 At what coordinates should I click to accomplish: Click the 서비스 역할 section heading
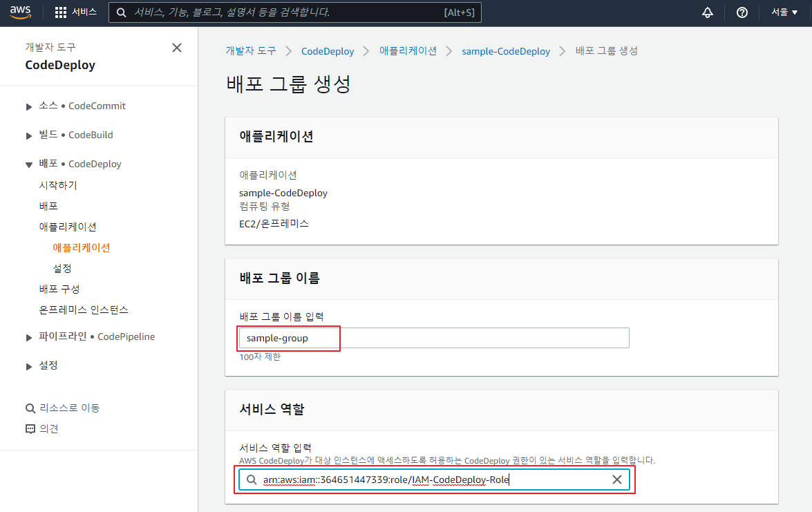click(x=272, y=409)
